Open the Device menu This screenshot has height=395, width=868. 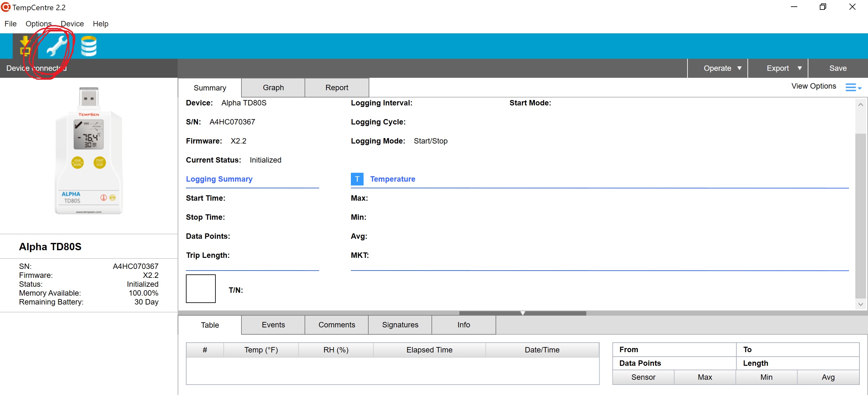[x=72, y=23]
